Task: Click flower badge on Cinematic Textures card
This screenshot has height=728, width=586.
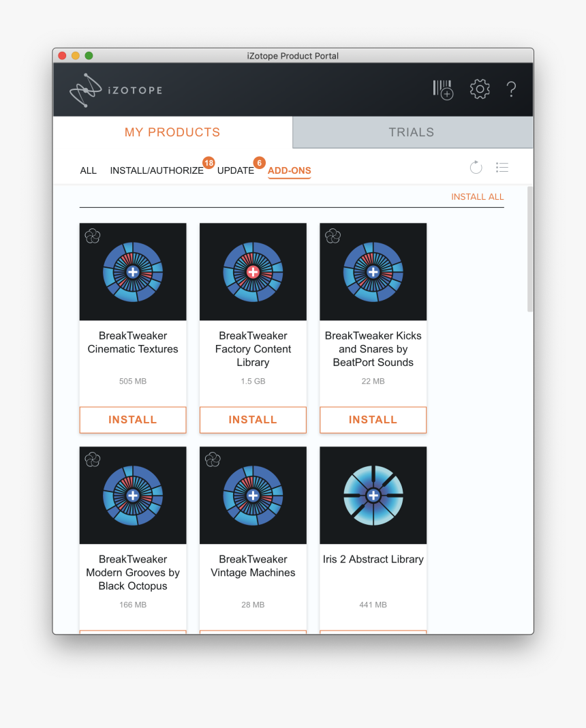Action: [93, 236]
